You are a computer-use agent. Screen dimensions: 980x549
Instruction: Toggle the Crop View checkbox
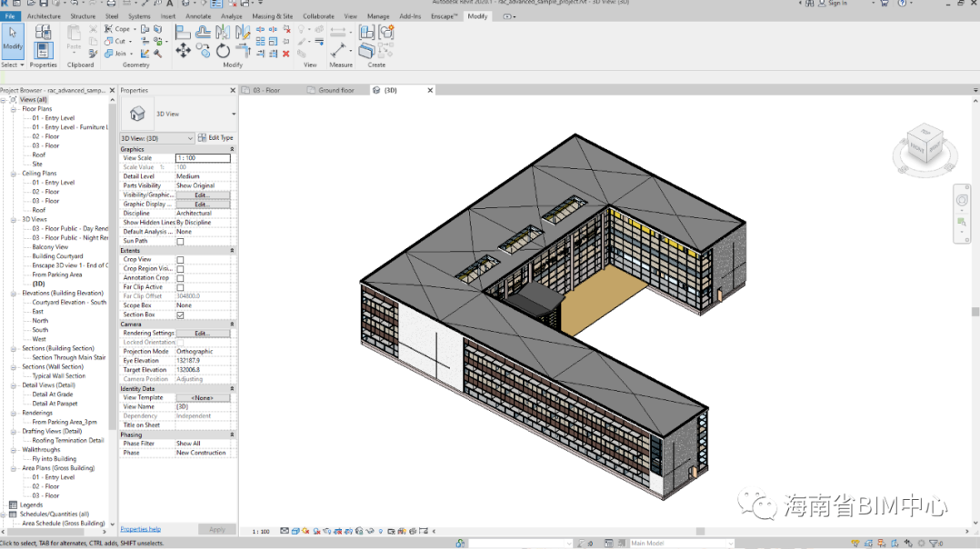pyautogui.click(x=180, y=260)
